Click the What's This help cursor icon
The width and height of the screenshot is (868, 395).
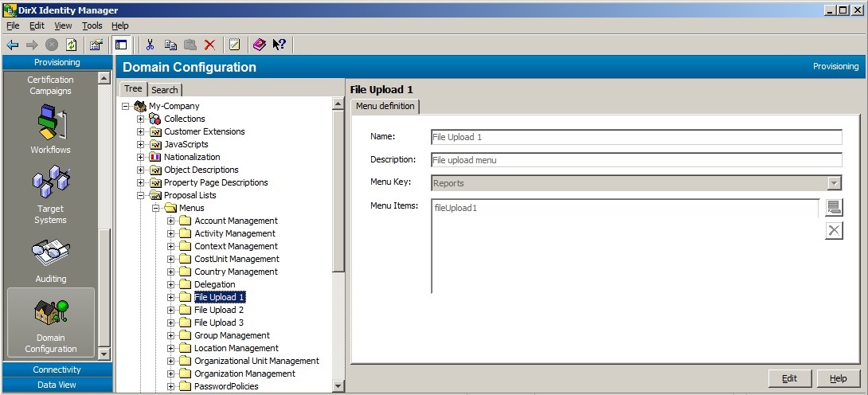coord(279,45)
